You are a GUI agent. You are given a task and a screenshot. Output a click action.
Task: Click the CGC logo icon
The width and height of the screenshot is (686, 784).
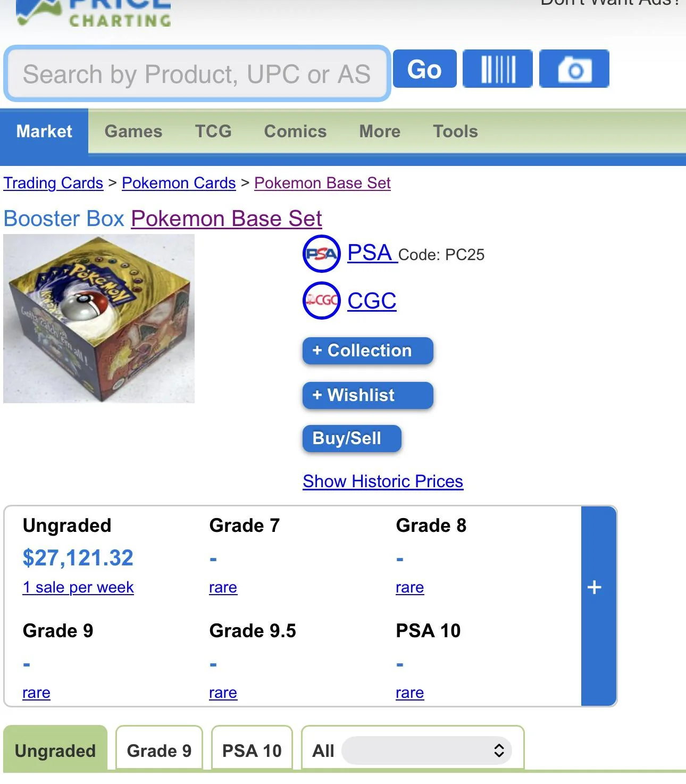pyautogui.click(x=321, y=301)
